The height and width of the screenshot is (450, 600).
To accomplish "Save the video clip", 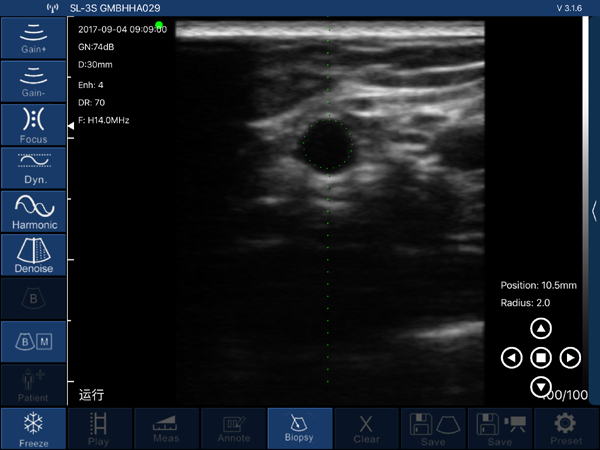I will click(x=499, y=428).
